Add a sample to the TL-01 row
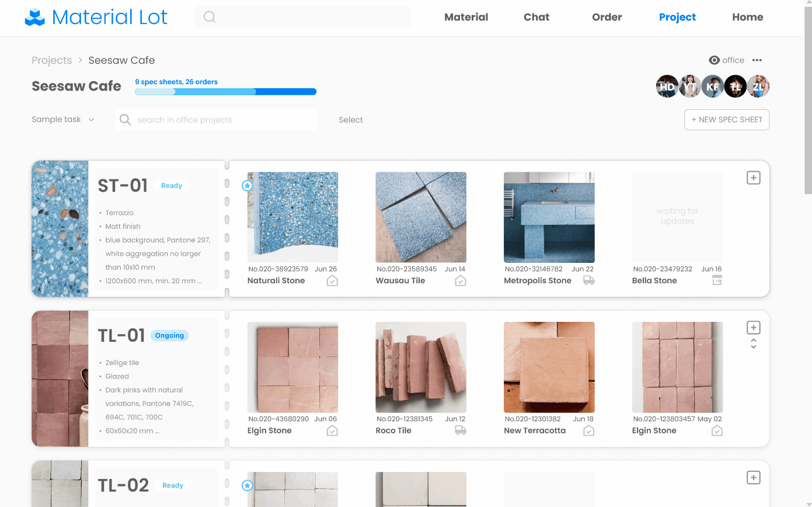This screenshot has height=507, width=812. (754, 327)
